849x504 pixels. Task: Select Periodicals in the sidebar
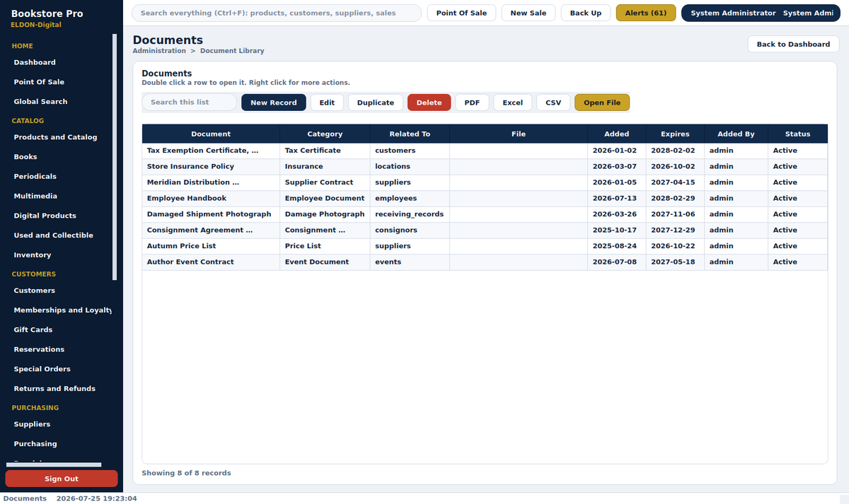35,177
